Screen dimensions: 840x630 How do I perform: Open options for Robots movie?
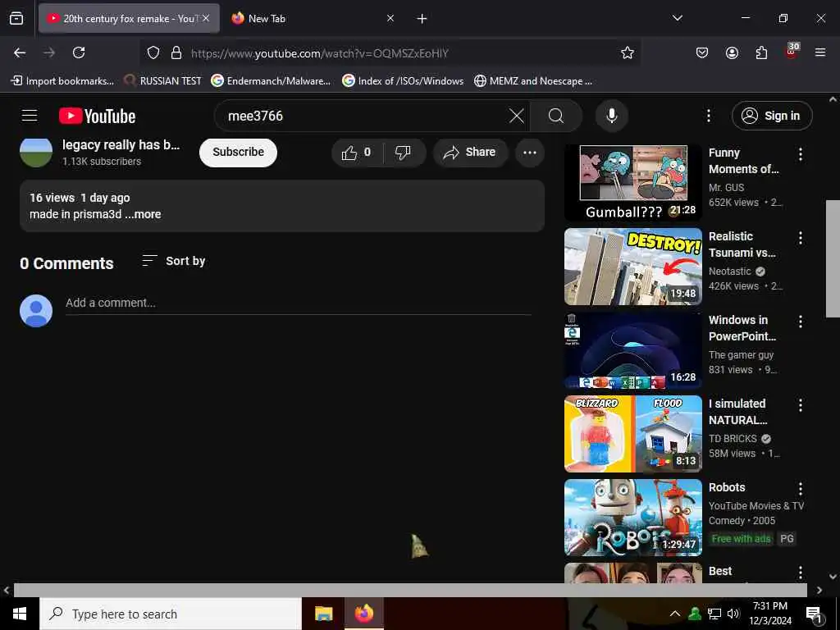click(801, 489)
